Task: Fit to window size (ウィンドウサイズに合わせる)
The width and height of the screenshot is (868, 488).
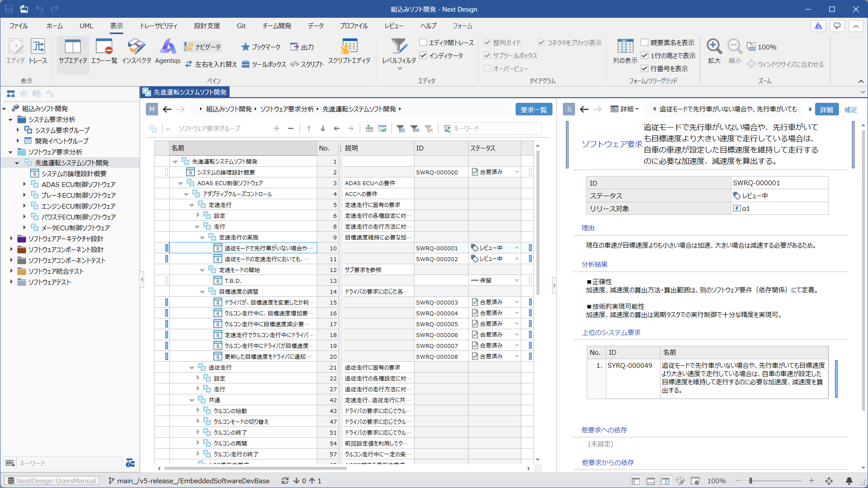Action: click(785, 64)
